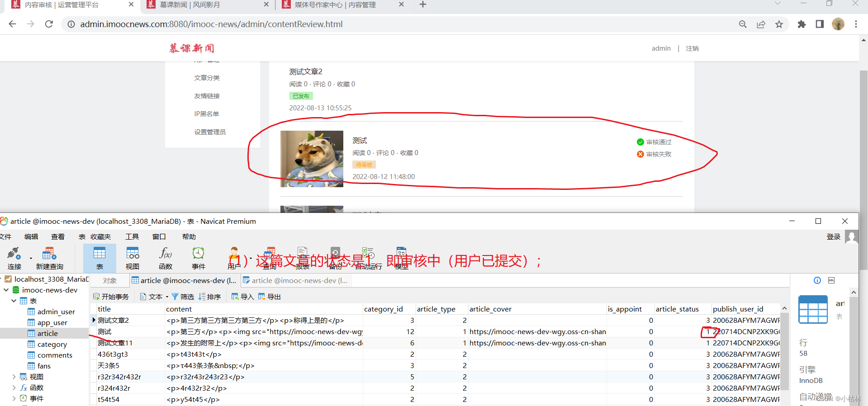Screen dimensions: 868x406
Task: Open new browser tab
Action: click(x=423, y=5)
